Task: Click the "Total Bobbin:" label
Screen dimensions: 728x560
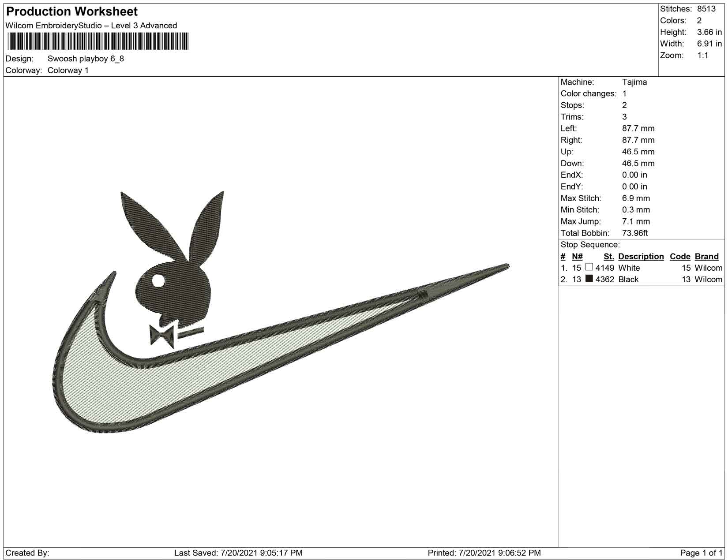Action: (585, 233)
